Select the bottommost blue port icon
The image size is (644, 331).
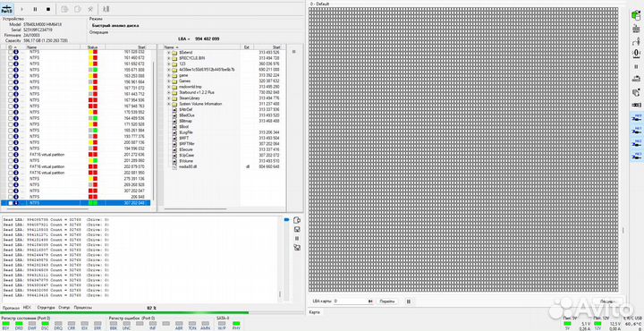637,156
